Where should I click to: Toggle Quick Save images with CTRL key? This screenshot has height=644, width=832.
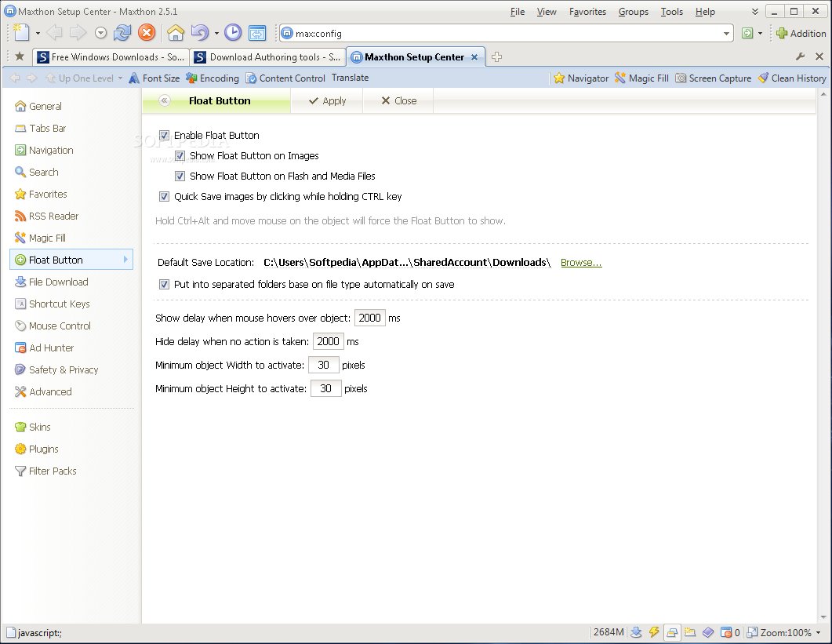[x=165, y=196]
